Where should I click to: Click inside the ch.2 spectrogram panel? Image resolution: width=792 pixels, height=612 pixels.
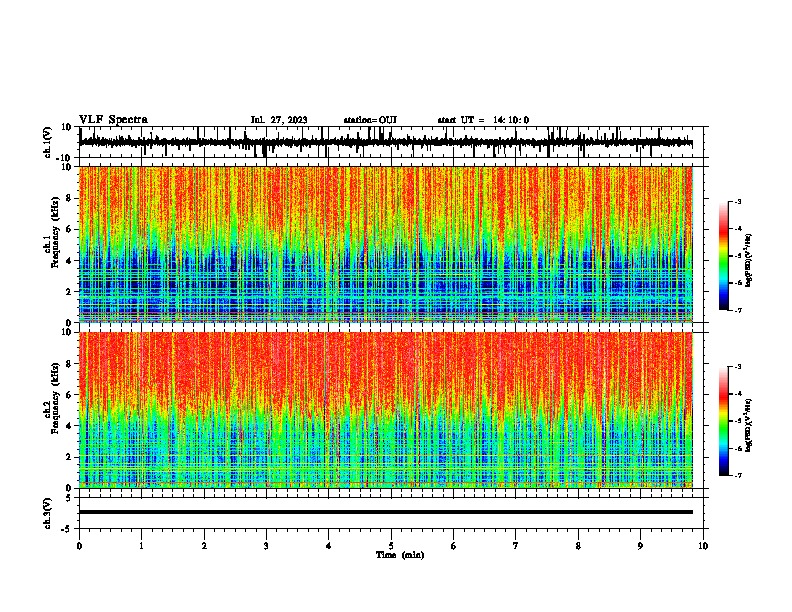(x=386, y=410)
